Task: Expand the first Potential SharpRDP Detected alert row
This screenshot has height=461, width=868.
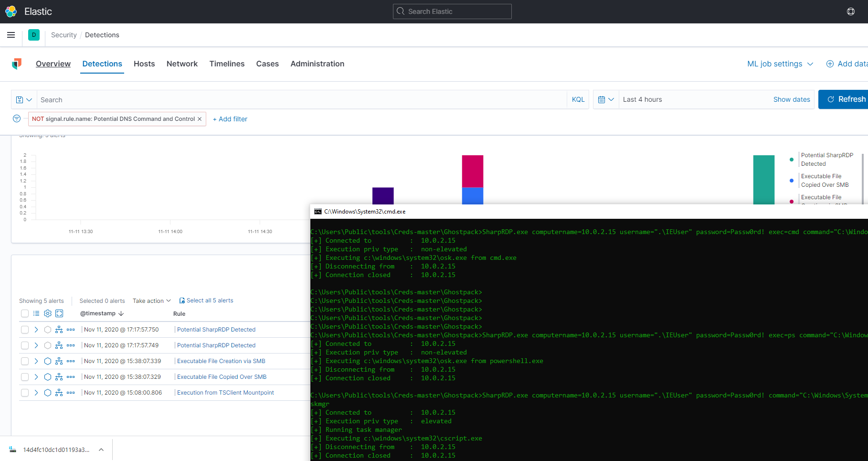Action: (x=36, y=330)
